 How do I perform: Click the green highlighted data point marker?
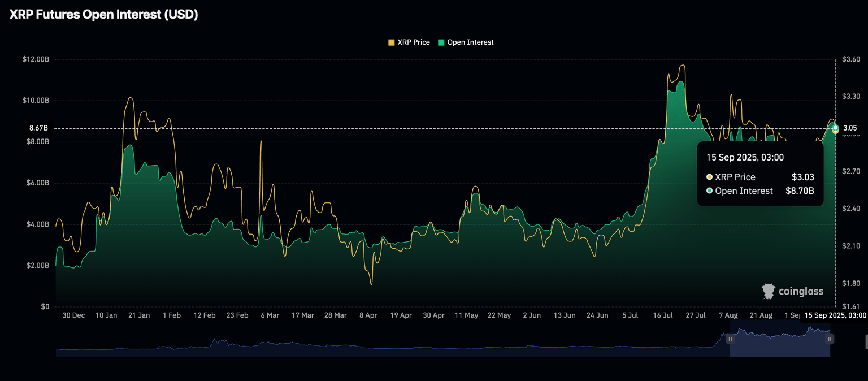(x=835, y=128)
